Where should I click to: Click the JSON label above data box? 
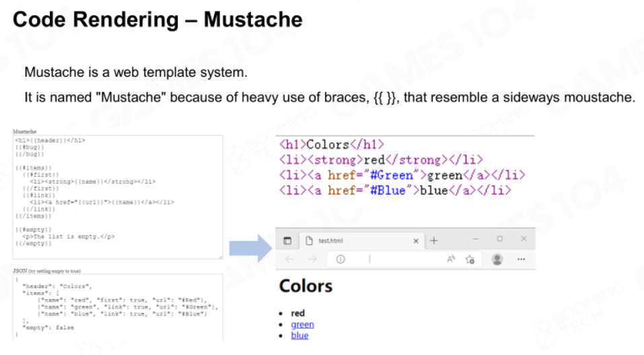click(x=47, y=271)
